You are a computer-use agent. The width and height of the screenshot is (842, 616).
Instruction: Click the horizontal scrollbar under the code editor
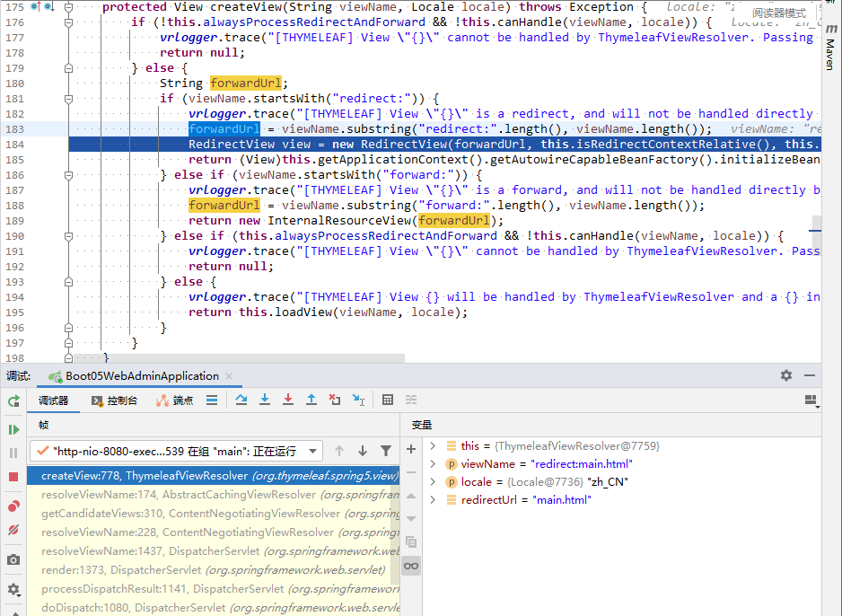(x=239, y=358)
